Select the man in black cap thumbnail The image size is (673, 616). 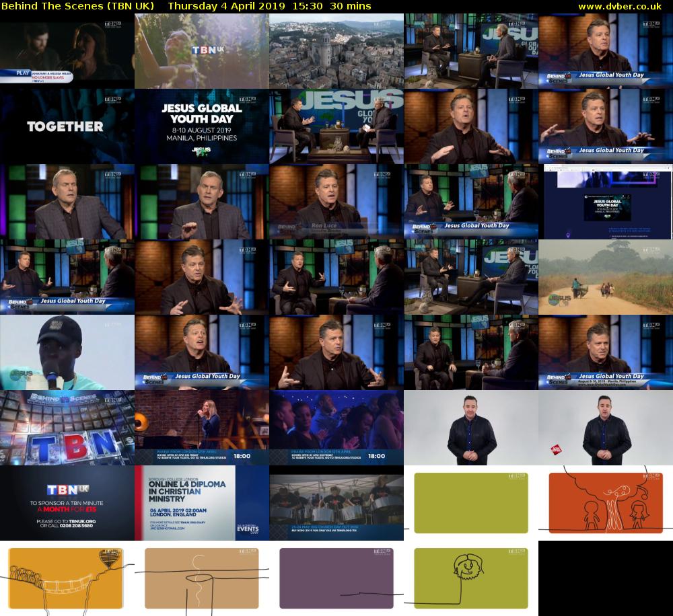pyautogui.click(x=67, y=352)
